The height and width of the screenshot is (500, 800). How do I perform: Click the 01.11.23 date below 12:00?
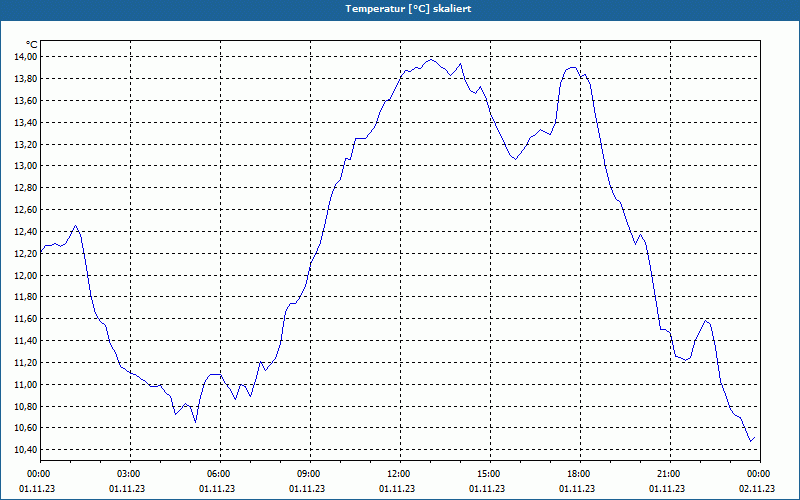pyautogui.click(x=397, y=489)
